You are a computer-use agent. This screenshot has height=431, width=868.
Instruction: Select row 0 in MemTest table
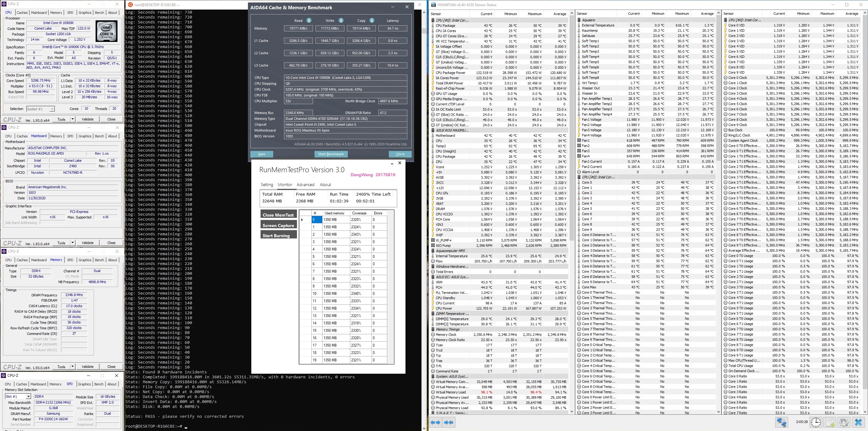coord(316,220)
